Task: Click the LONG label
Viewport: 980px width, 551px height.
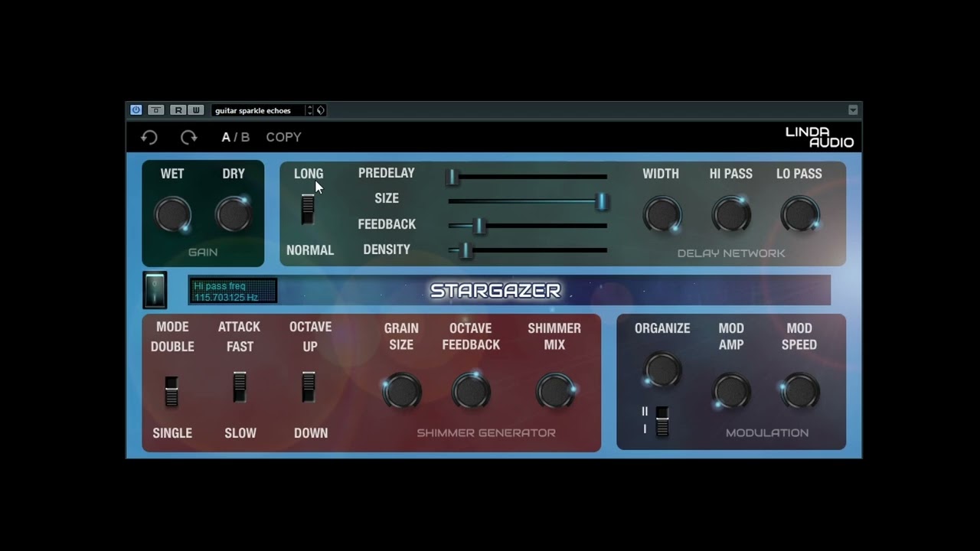Action: coord(309,174)
